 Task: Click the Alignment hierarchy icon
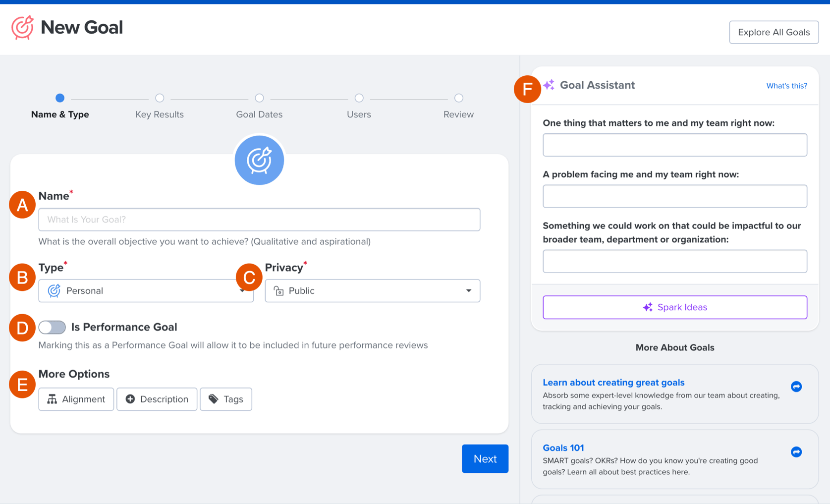[52, 399]
